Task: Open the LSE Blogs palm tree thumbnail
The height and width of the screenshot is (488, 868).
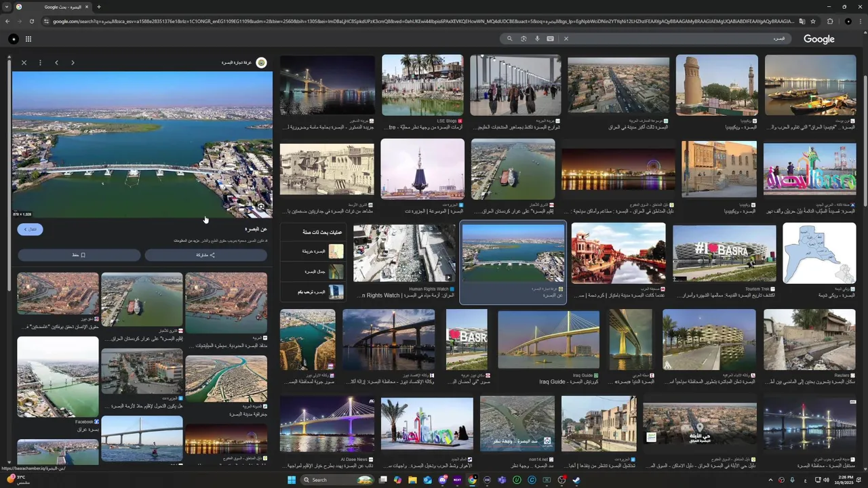Action: pyautogui.click(x=422, y=85)
